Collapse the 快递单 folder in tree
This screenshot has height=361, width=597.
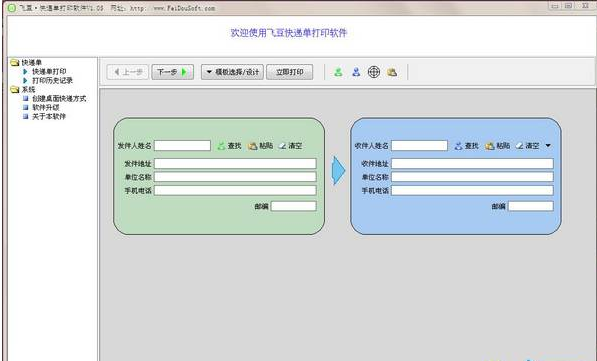(32, 62)
